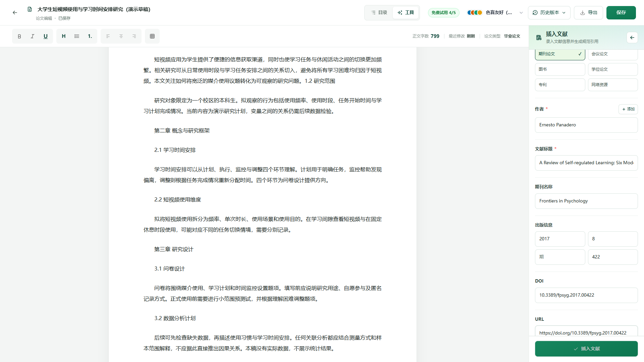Center align the text

(121, 36)
